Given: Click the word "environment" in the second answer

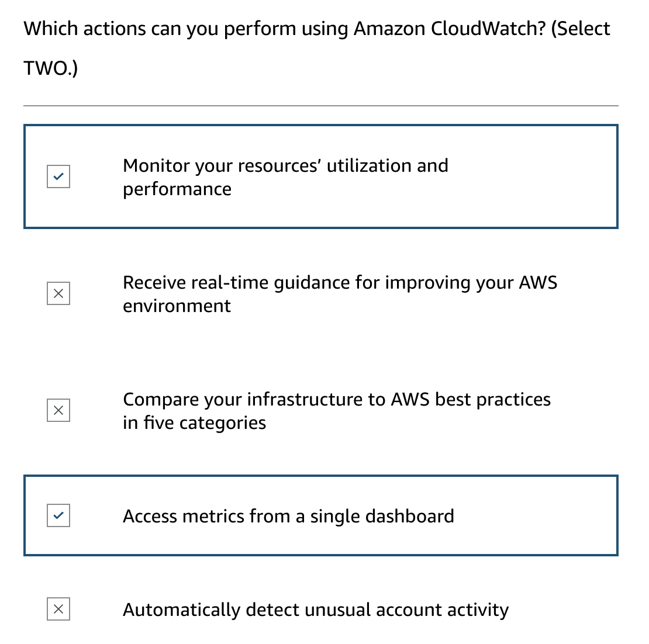Looking at the screenshot, I should point(177,306).
